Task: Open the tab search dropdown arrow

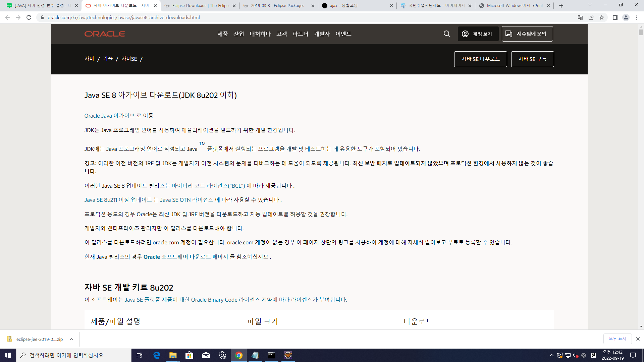Action: coord(590,5)
